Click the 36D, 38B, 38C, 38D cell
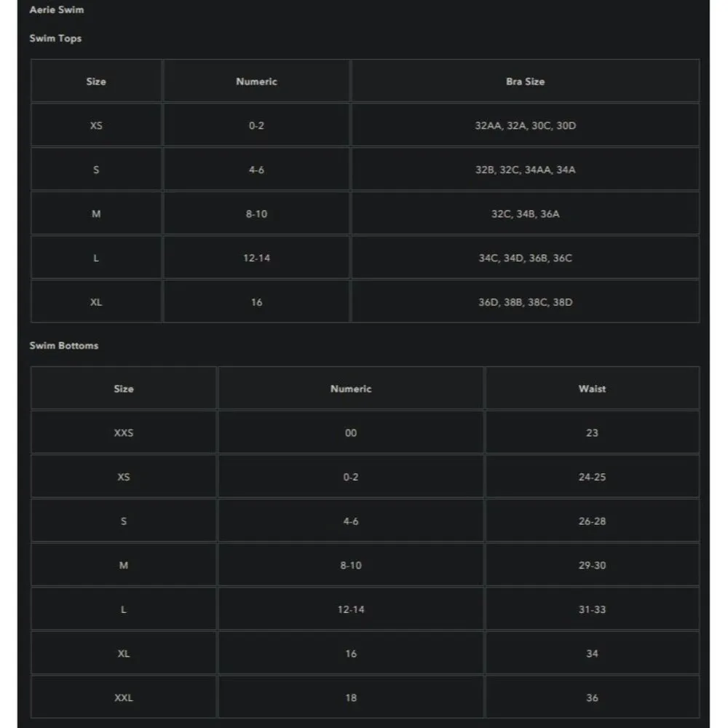The width and height of the screenshot is (728, 728). pos(525,302)
